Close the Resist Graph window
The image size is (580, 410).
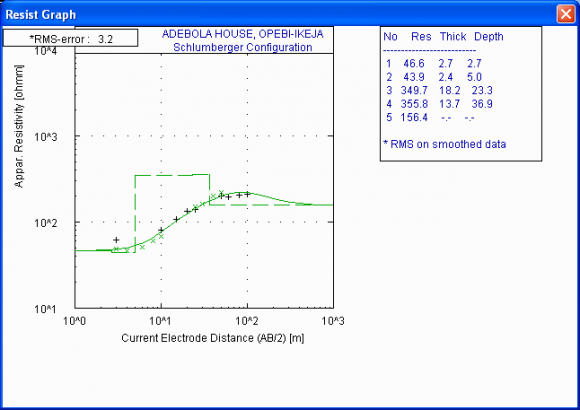[566, 14]
